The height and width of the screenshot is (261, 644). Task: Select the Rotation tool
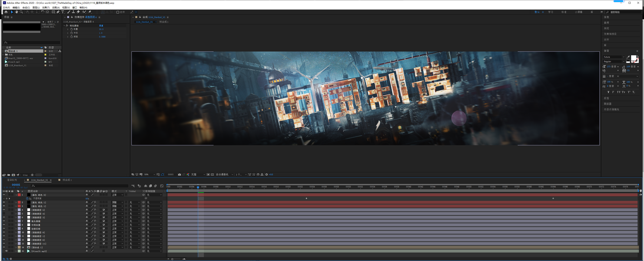[x=43, y=12]
